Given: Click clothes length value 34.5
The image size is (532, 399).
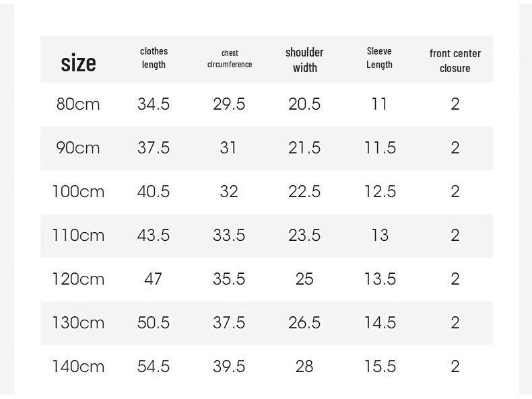Looking at the screenshot, I should pyautogui.click(x=154, y=104).
